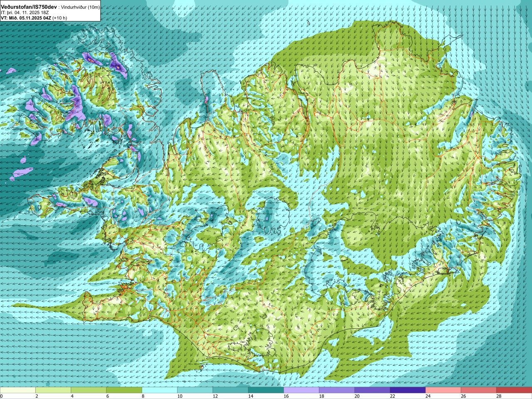Click the '(+10 h)' forecast offset text

pos(60,18)
